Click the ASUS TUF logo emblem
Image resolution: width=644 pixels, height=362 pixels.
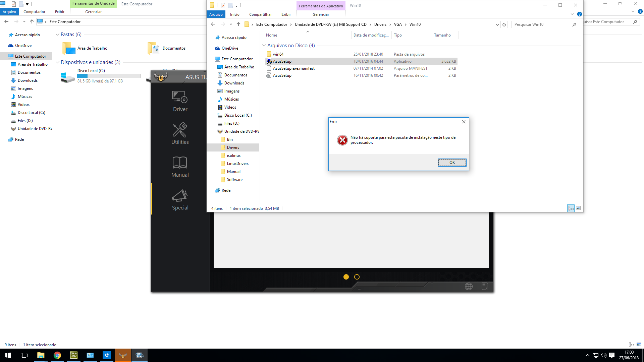[161, 77]
